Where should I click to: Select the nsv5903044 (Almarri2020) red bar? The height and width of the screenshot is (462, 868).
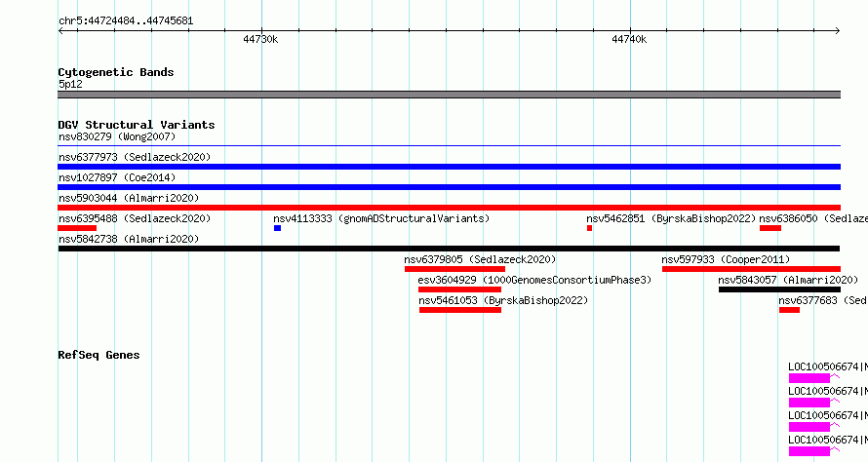(449, 208)
